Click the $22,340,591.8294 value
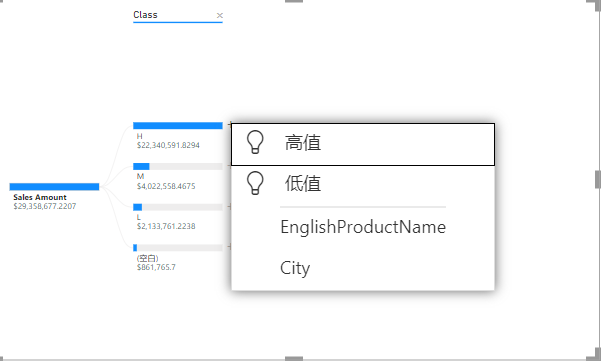Viewport: 604px width, 361px height. [x=168, y=145]
